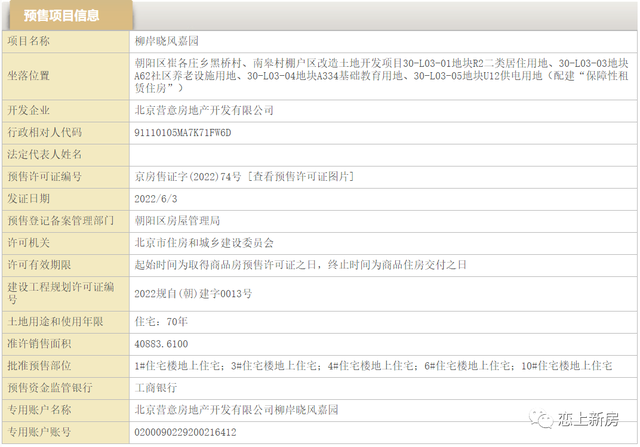Select 2022规自(朝)建字0013号 value
This screenshot has height=447, width=640.
click(193, 294)
